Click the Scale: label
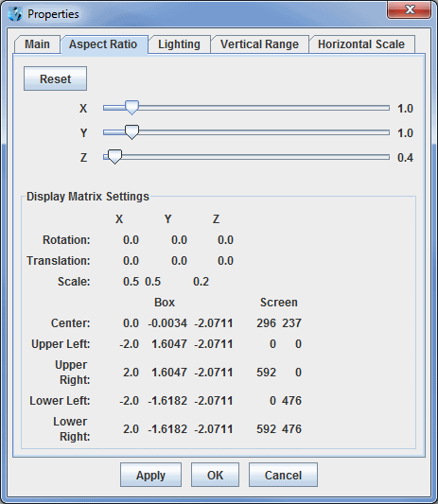Screen dimensions: 438x504 pos(74,282)
